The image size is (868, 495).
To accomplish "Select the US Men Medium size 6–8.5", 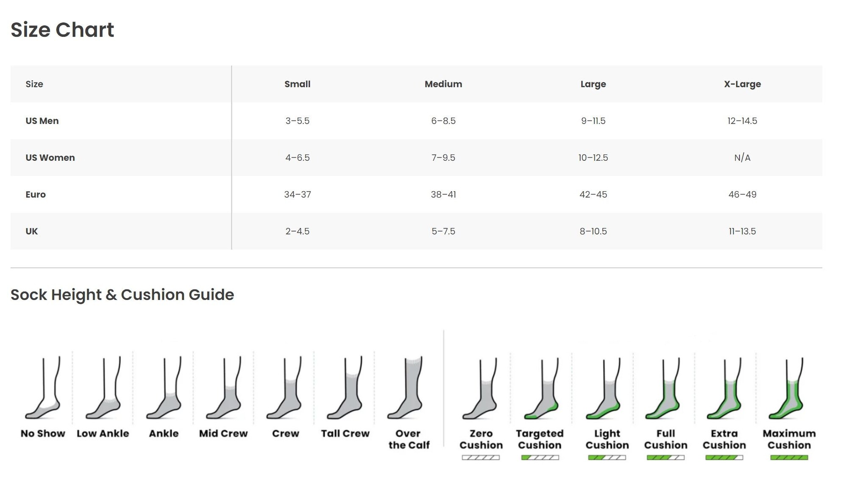I will click(443, 121).
